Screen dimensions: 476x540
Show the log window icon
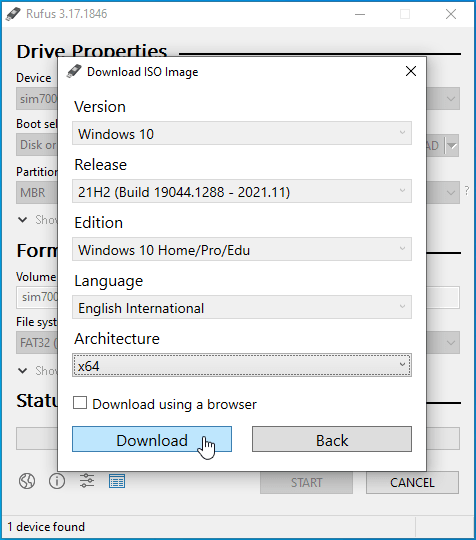117,481
